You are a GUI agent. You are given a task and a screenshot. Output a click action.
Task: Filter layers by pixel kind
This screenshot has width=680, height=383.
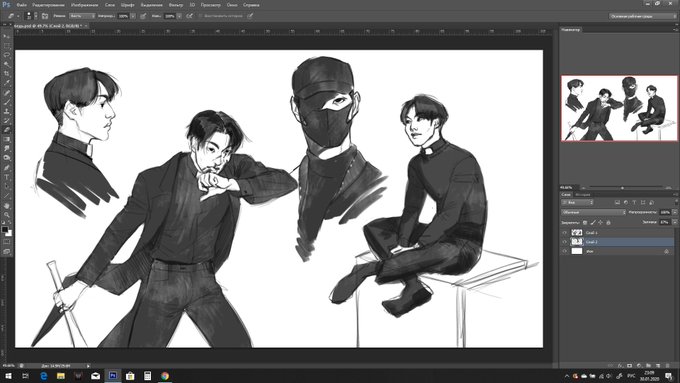click(617, 203)
